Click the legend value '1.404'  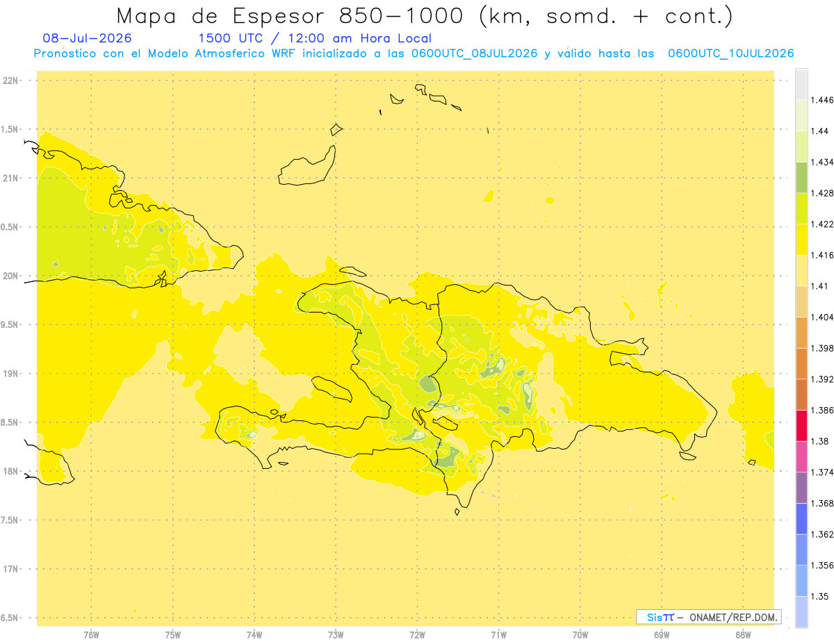click(822, 317)
